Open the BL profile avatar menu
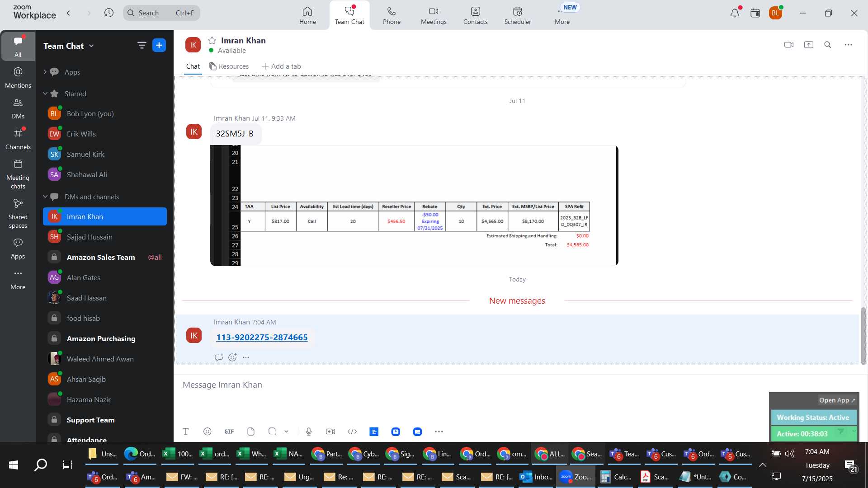868x488 pixels. tap(775, 13)
